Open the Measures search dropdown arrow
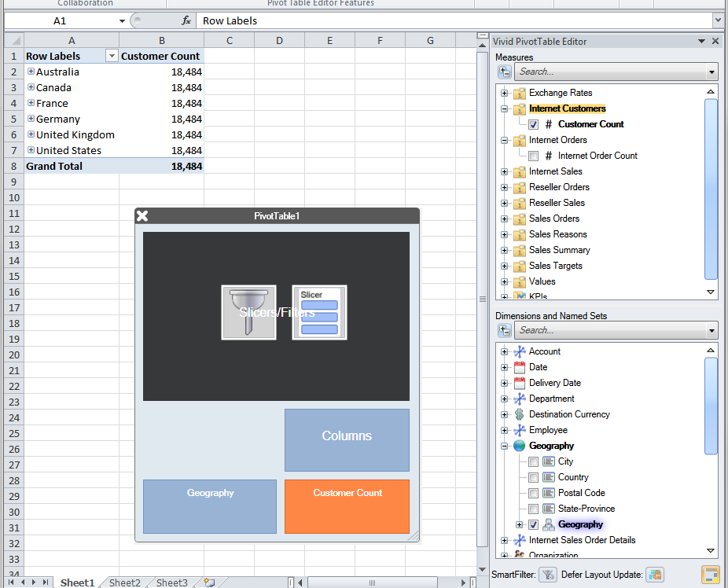The width and height of the screenshot is (728, 588). pyautogui.click(x=711, y=72)
